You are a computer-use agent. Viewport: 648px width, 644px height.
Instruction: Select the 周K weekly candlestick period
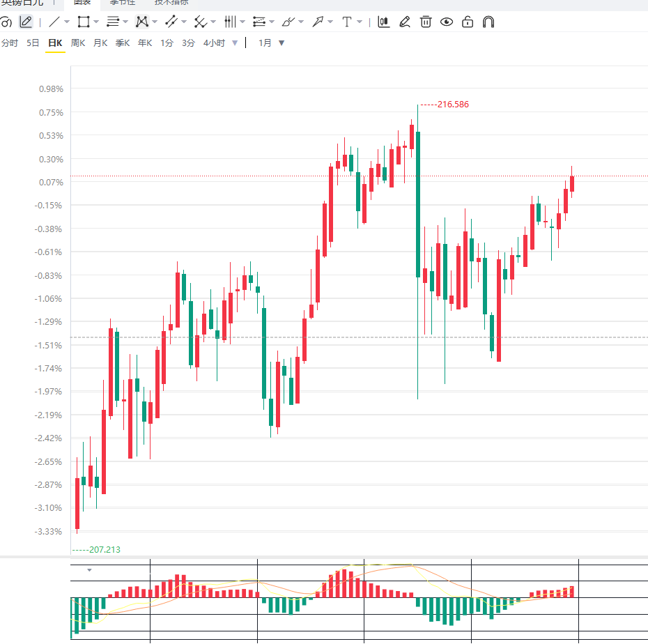pyautogui.click(x=78, y=43)
